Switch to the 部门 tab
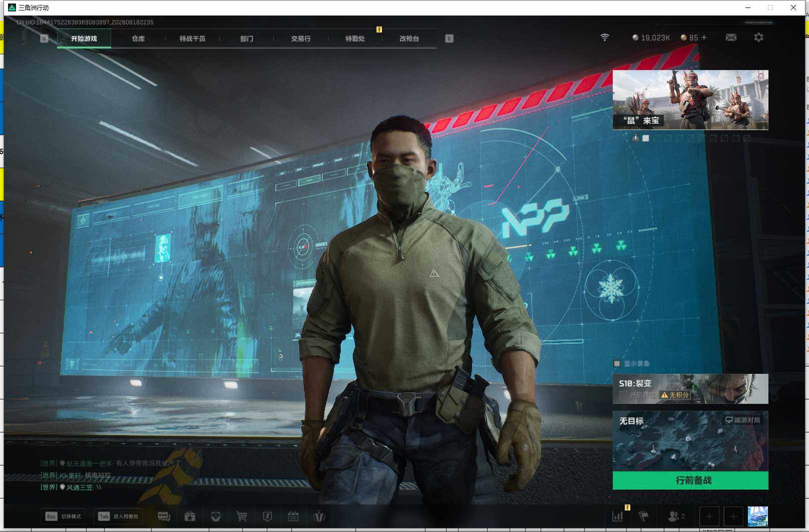The image size is (809, 532). coord(247,39)
